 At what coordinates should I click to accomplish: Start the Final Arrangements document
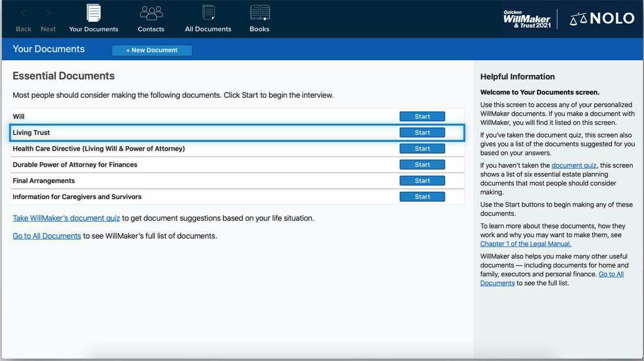pyautogui.click(x=422, y=180)
